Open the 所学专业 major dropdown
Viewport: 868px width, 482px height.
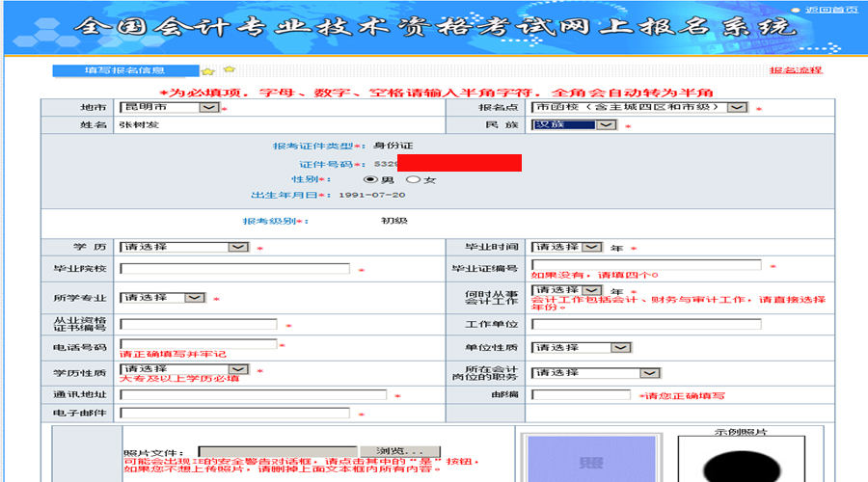195,298
